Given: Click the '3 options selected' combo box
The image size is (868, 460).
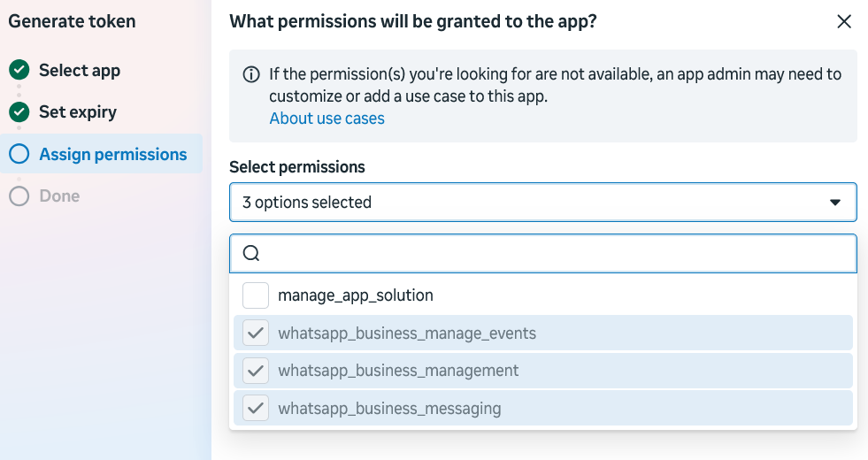Looking at the screenshot, I should point(543,202).
